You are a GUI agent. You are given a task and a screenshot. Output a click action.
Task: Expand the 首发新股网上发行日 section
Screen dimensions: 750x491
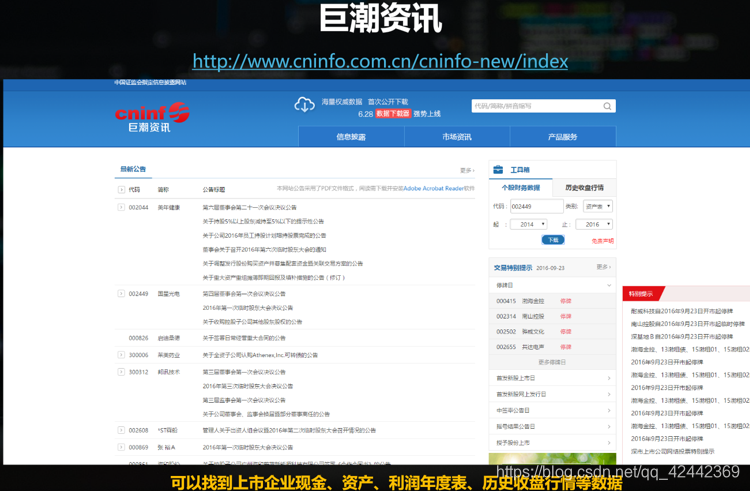[x=552, y=394]
